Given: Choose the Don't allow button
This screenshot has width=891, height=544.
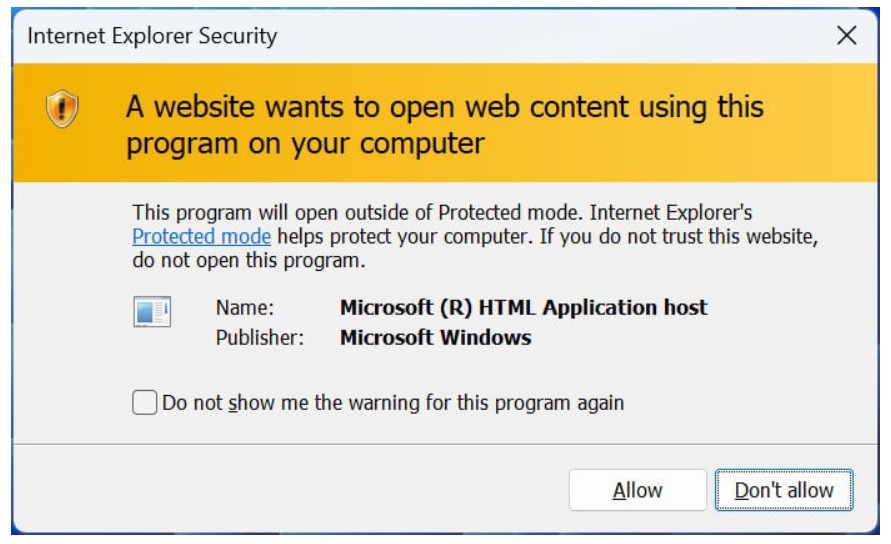Looking at the screenshot, I should click(x=784, y=490).
